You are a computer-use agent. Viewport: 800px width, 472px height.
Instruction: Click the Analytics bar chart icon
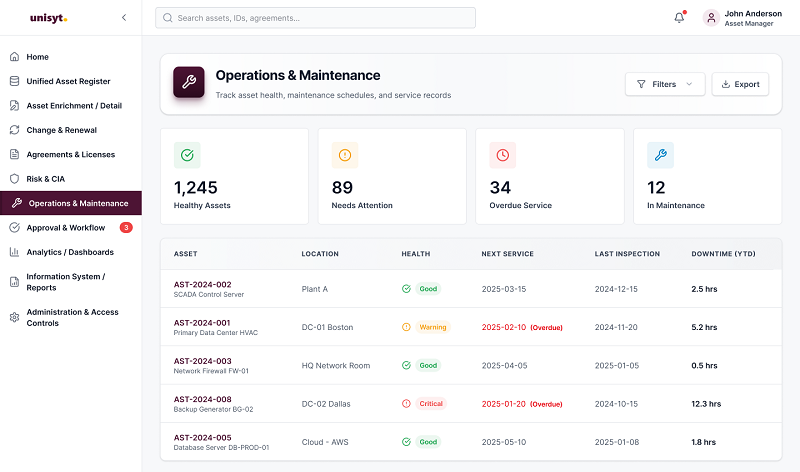tap(14, 252)
